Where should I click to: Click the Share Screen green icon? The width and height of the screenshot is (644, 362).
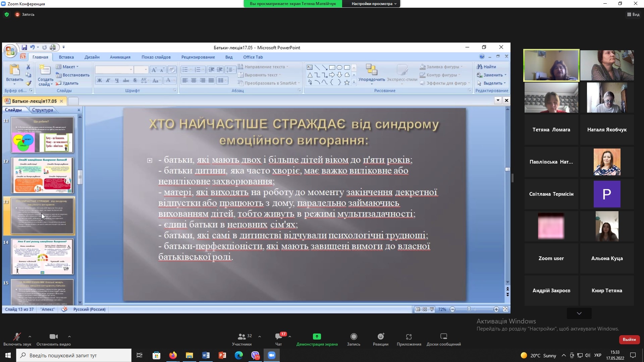click(x=317, y=337)
